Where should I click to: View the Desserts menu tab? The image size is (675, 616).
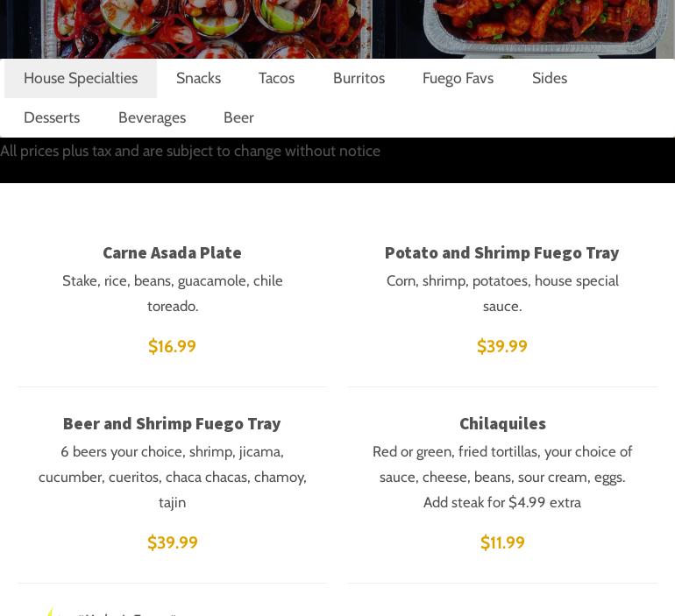[52, 117]
